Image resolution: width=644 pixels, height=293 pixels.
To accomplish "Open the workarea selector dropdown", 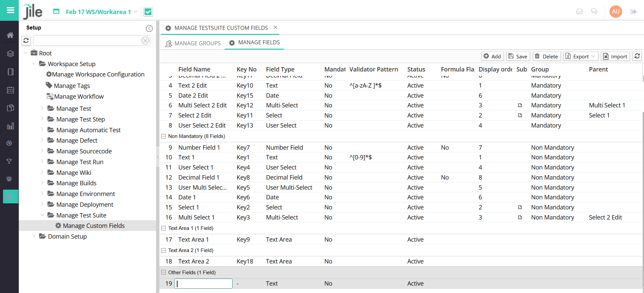I will [x=135, y=12].
